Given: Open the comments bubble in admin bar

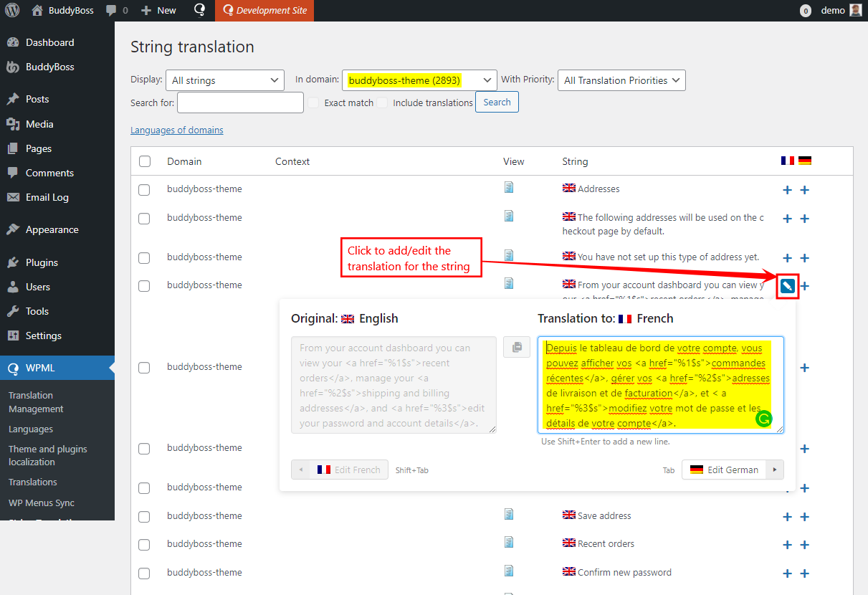Looking at the screenshot, I should click(x=116, y=10).
